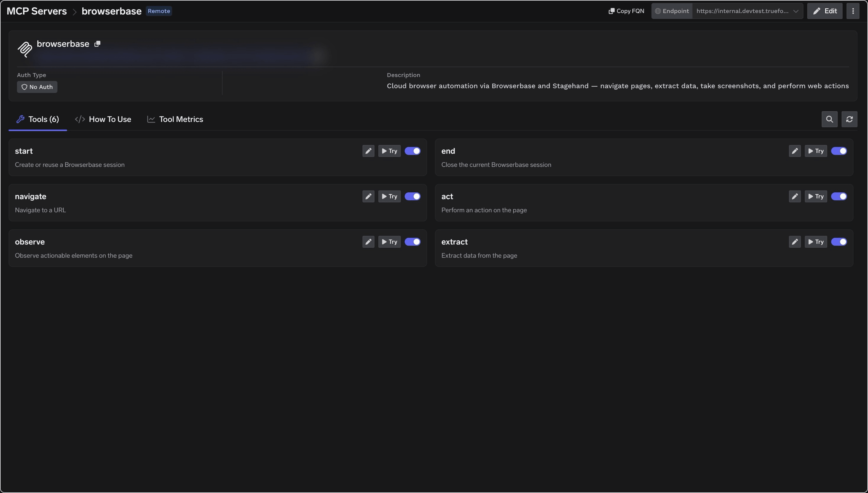Viewport: 868px width, 493px height.
Task: Click the browserbase server logo
Action: (25, 49)
